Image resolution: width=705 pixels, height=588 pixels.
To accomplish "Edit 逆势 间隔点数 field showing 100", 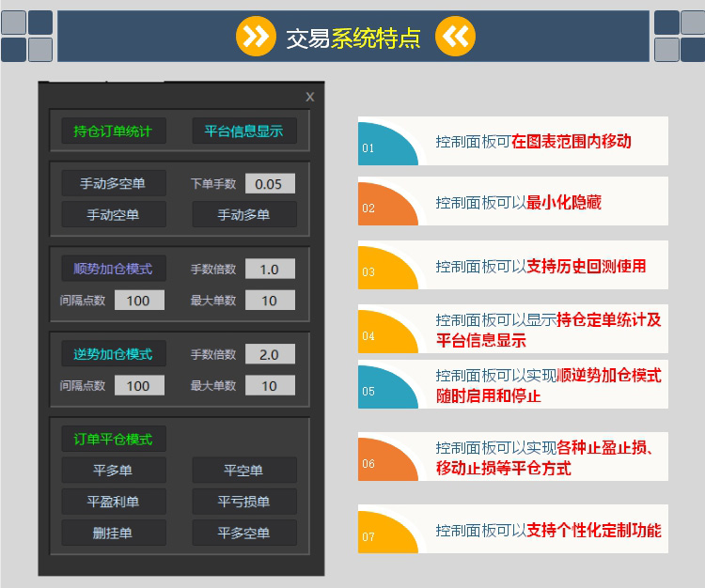I will click(x=139, y=385).
